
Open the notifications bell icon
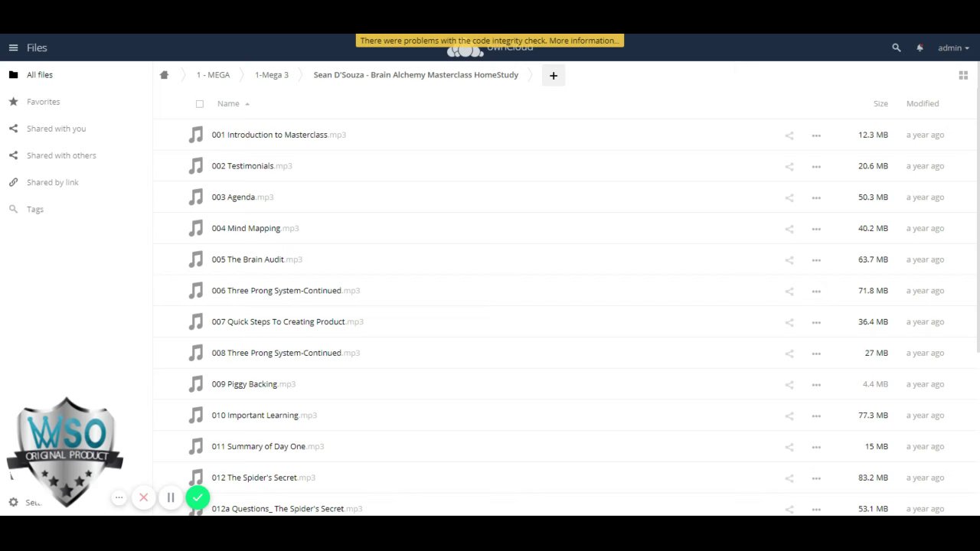click(x=920, y=47)
